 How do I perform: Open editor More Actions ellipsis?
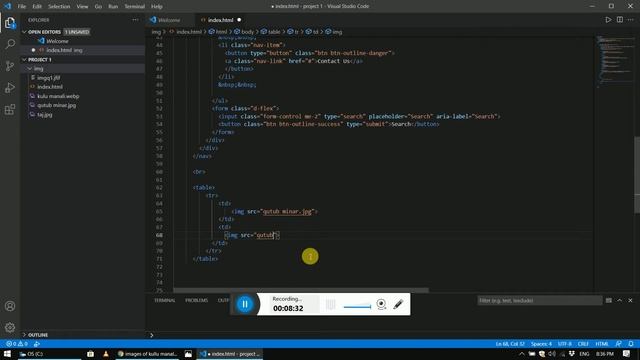click(631, 20)
